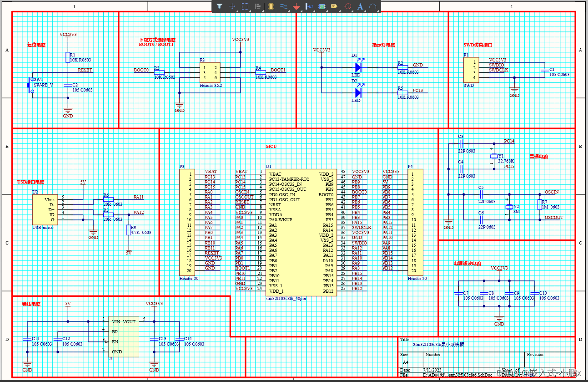Viewport: 588px width, 382px height.
Task: Click the C10 105 C0603 capacitor label
Action: click(x=549, y=295)
